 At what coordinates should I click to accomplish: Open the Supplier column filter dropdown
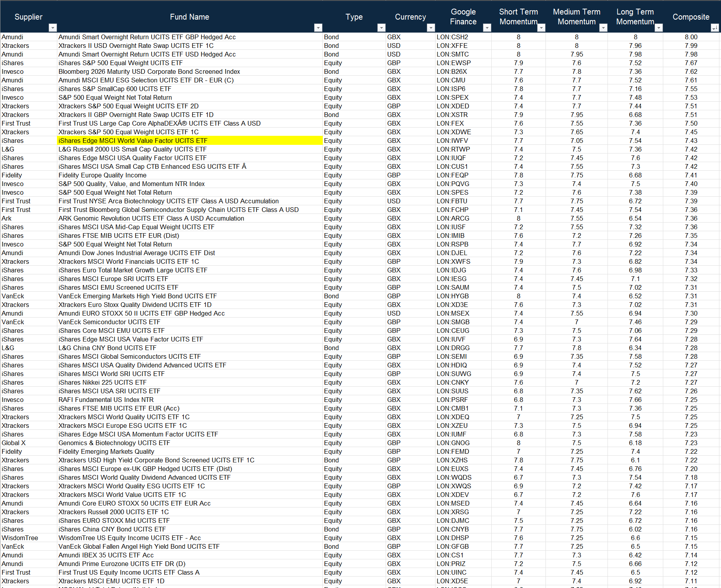(x=53, y=27)
